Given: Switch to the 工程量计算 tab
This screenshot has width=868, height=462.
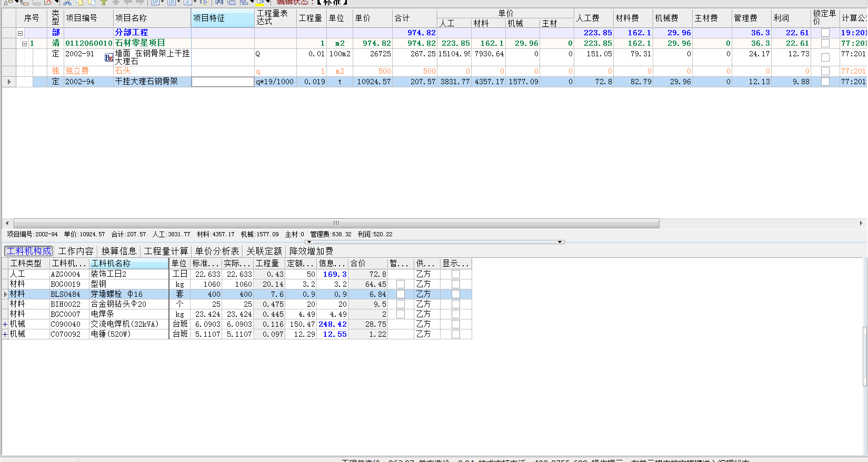Looking at the screenshot, I should tap(166, 252).
